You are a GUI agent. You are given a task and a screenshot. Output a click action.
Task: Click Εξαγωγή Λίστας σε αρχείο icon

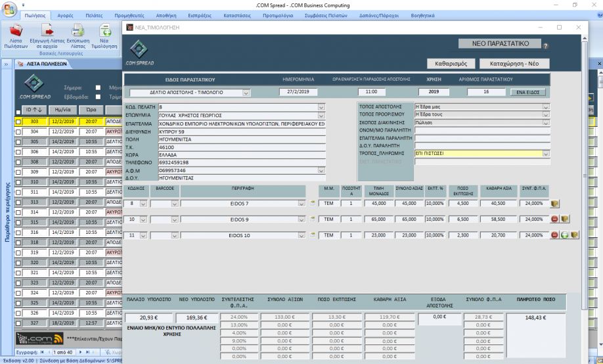coord(47,30)
